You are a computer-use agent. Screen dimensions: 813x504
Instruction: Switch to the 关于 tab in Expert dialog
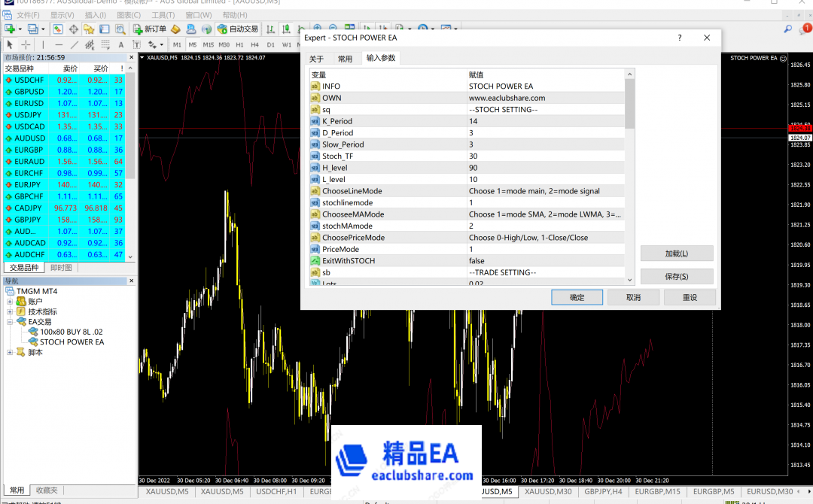pos(317,57)
